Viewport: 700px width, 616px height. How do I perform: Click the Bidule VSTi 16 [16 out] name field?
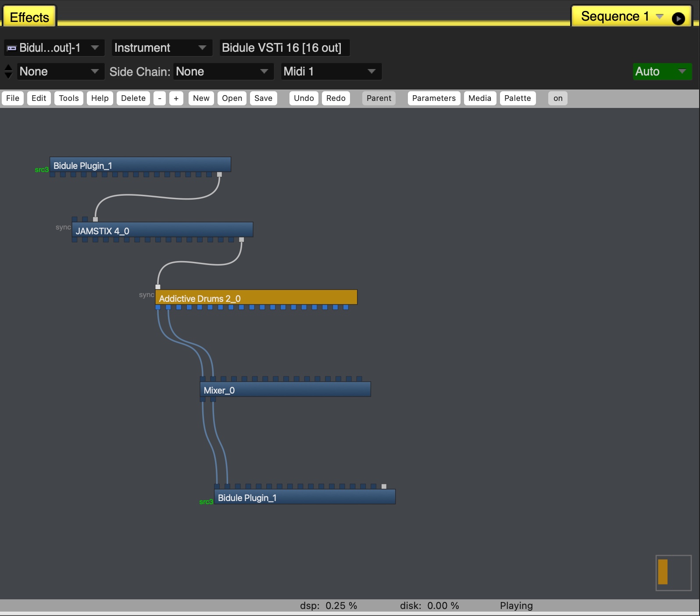click(285, 48)
